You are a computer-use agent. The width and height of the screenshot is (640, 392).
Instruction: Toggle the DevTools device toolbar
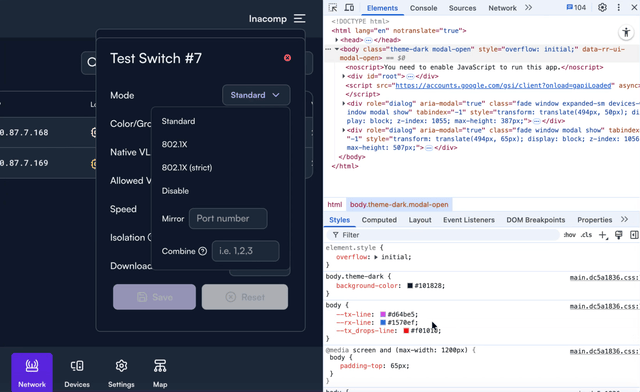pyautogui.click(x=349, y=8)
